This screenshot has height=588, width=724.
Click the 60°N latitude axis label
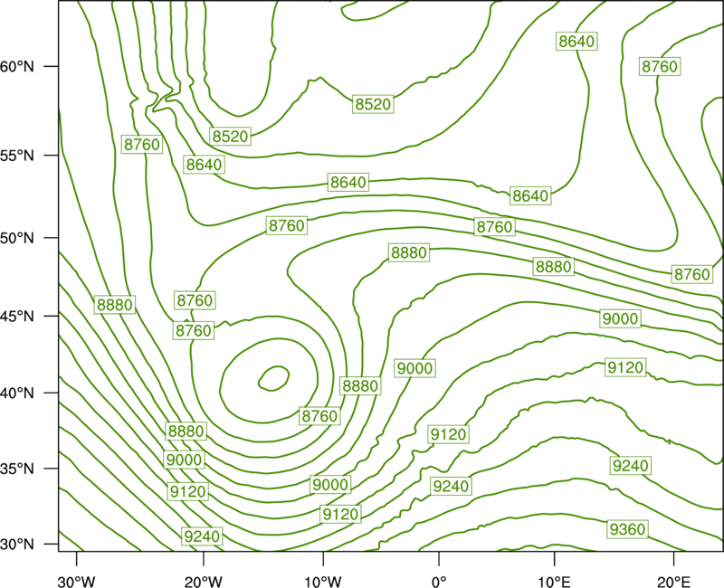[17, 67]
